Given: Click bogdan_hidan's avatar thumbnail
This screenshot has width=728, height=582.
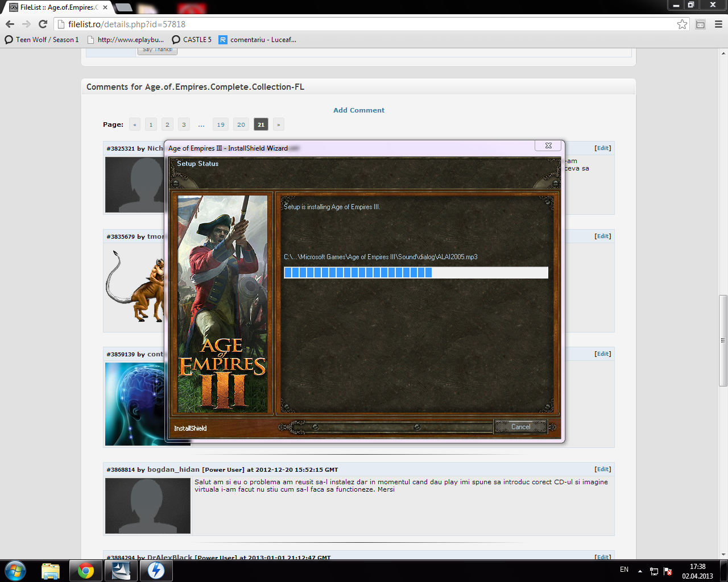Looking at the screenshot, I should coord(148,505).
